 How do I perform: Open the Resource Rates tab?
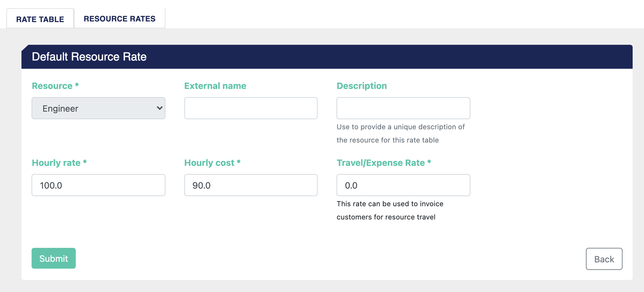pyautogui.click(x=120, y=19)
